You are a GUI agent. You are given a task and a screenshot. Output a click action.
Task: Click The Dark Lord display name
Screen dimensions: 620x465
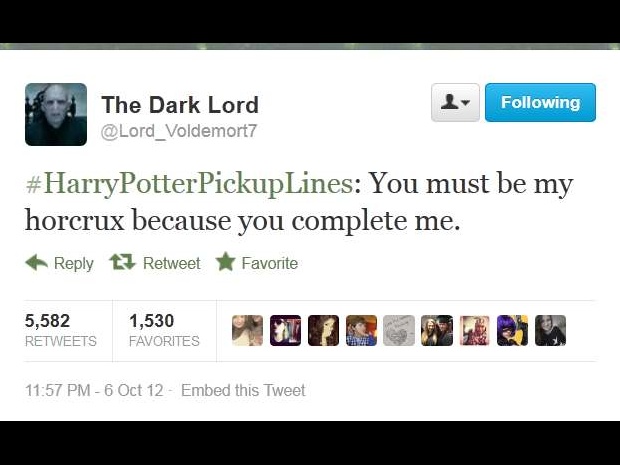click(180, 105)
